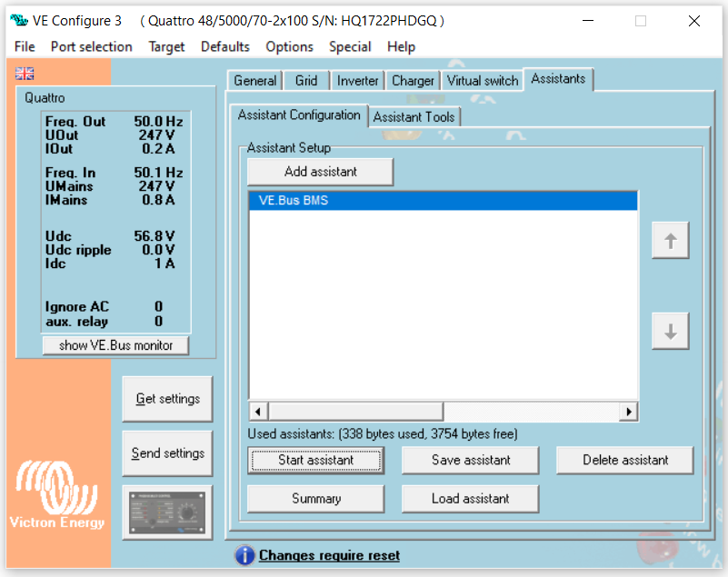
Task: Click the UMains 247 V reading
Action: (x=110, y=186)
